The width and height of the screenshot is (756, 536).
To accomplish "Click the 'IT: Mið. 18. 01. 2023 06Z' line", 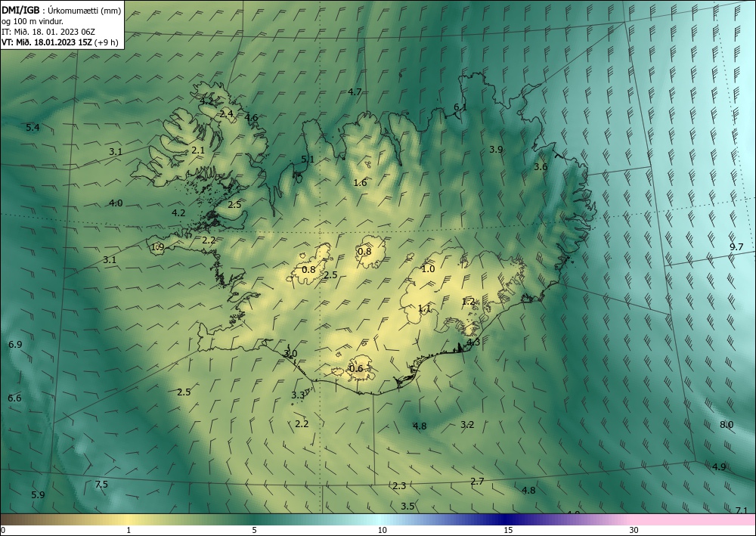I will [48, 32].
